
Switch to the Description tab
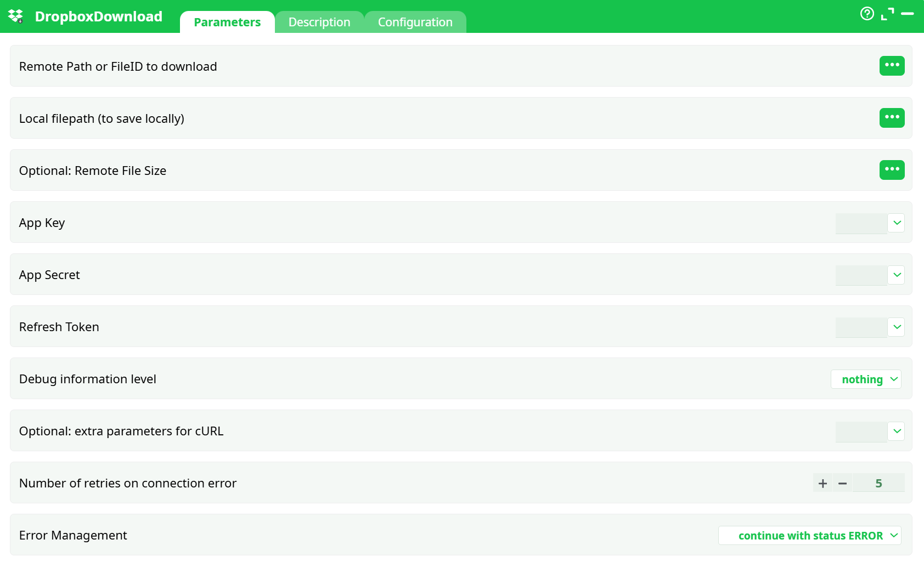(319, 22)
